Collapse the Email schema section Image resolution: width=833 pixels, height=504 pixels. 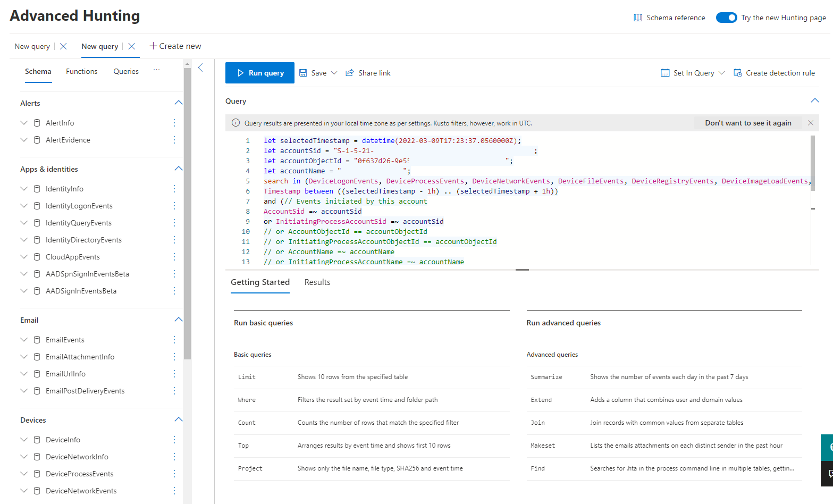(179, 320)
